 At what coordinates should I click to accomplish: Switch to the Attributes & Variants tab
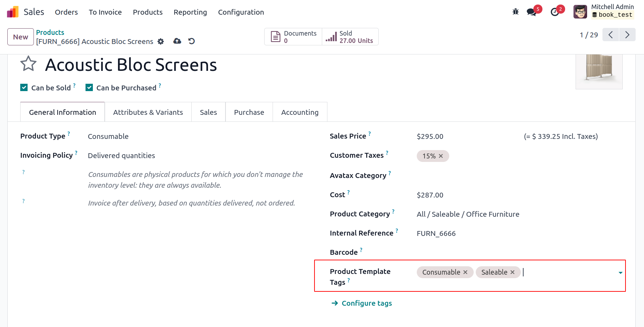(x=148, y=112)
